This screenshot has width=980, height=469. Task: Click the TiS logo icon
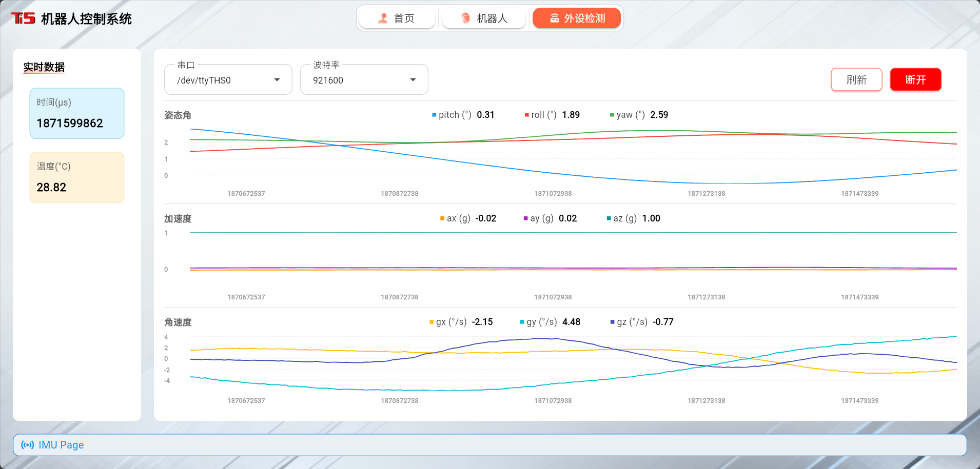(x=23, y=18)
